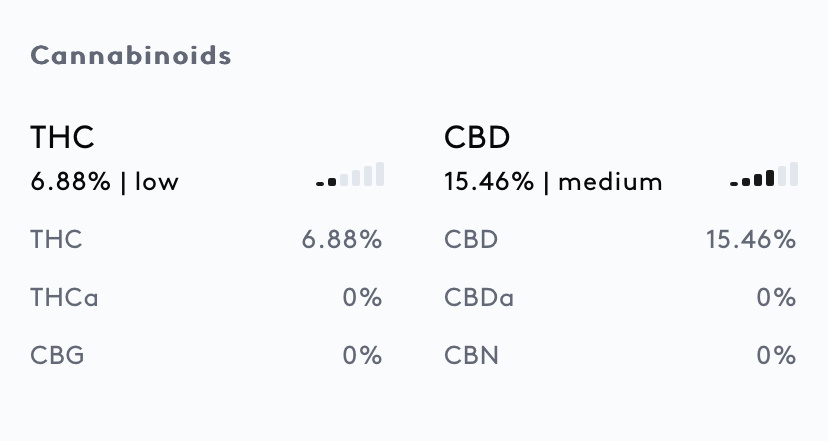The image size is (828, 441).
Task: Click the 15.46% value in CBD row
Action: coord(750,240)
